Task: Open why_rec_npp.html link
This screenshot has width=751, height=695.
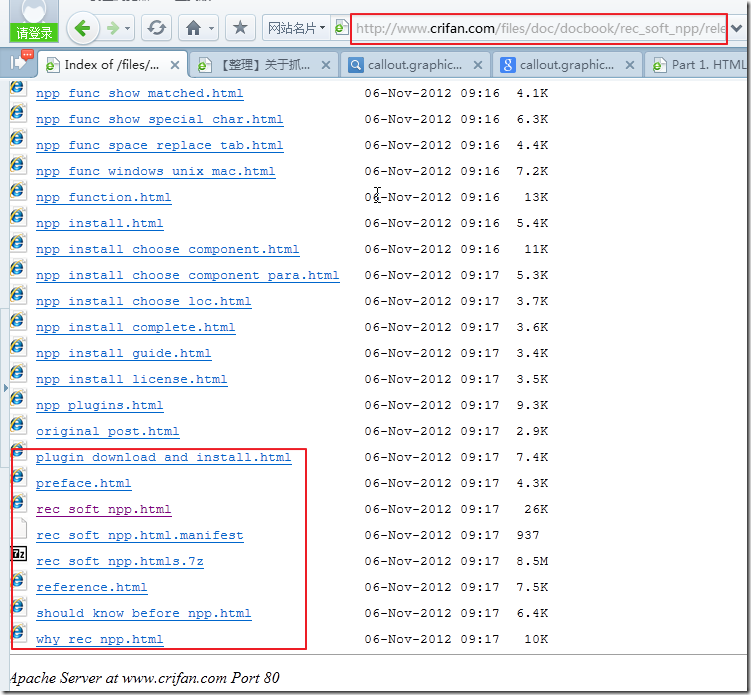Action: coord(100,639)
